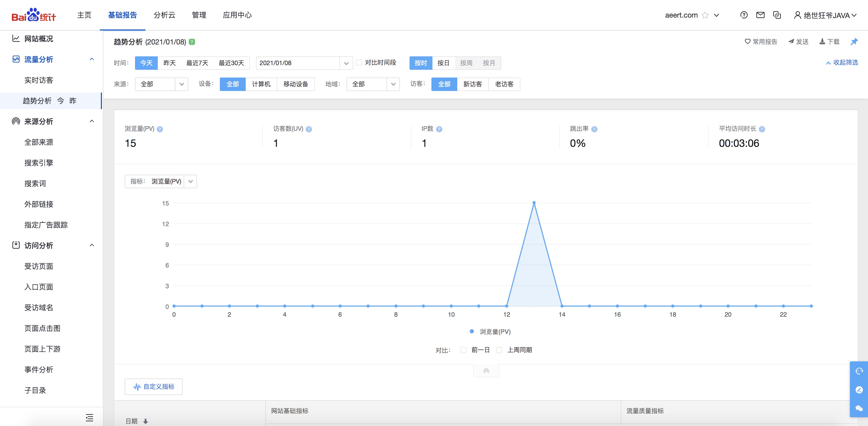Open the 指标 浏览量(PV) metric dropdown
The width and height of the screenshot is (868, 426).
click(161, 181)
